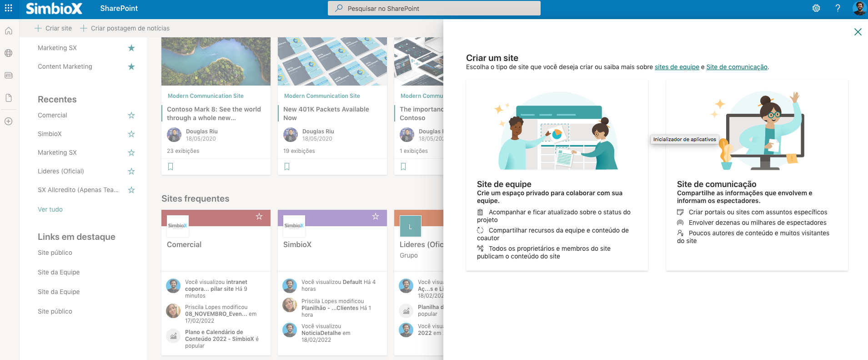Open the app launcher waffle icon
This screenshot has height=360, width=868.
[x=8, y=8]
